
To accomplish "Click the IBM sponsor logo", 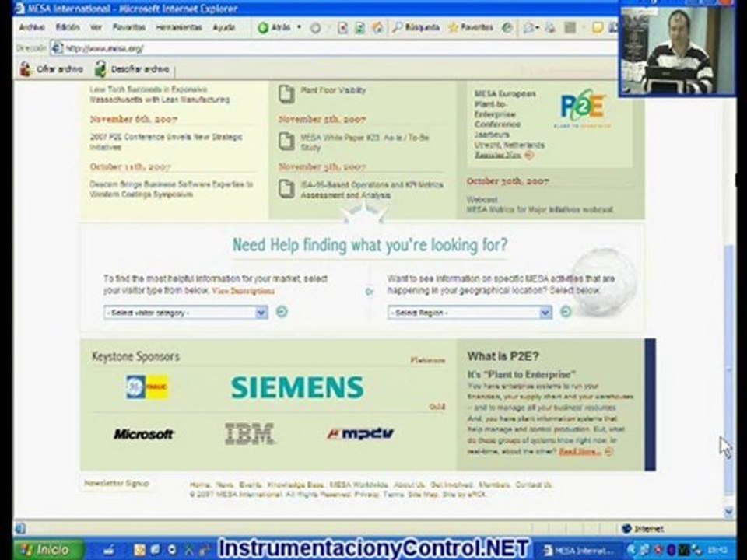I will 250,434.
